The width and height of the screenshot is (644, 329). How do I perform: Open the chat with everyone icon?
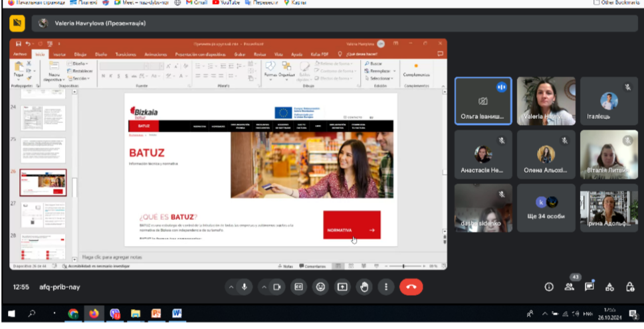click(x=590, y=286)
